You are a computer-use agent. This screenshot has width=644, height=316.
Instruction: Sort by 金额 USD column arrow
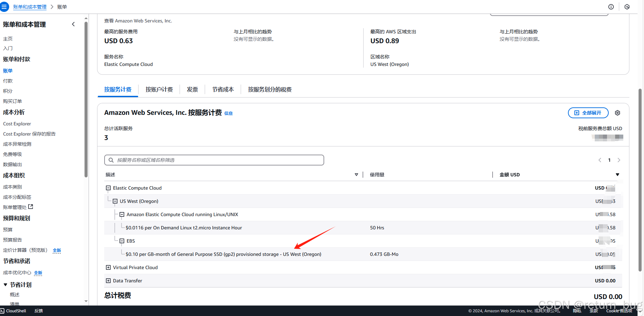[x=618, y=175]
